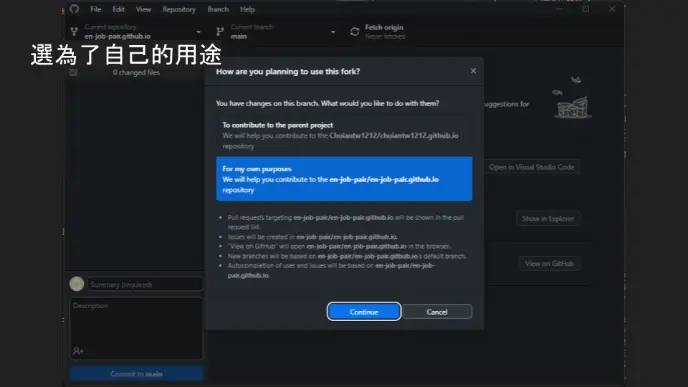
Task: Open the Edit menu
Action: [118, 9]
